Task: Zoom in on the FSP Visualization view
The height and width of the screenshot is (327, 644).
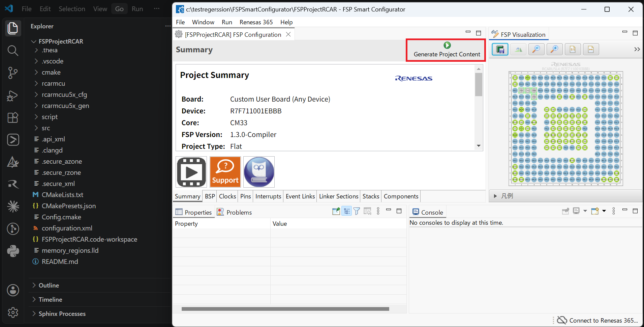Action: pyautogui.click(x=554, y=50)
